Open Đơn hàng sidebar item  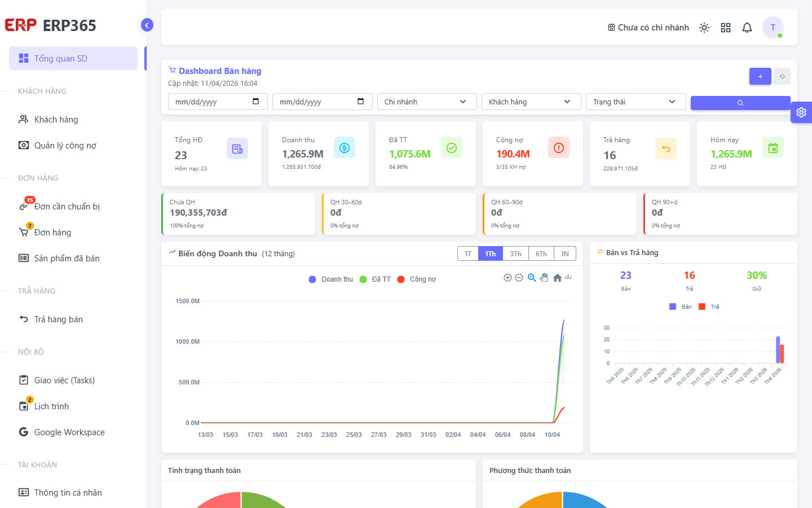[x=73, y=232]
